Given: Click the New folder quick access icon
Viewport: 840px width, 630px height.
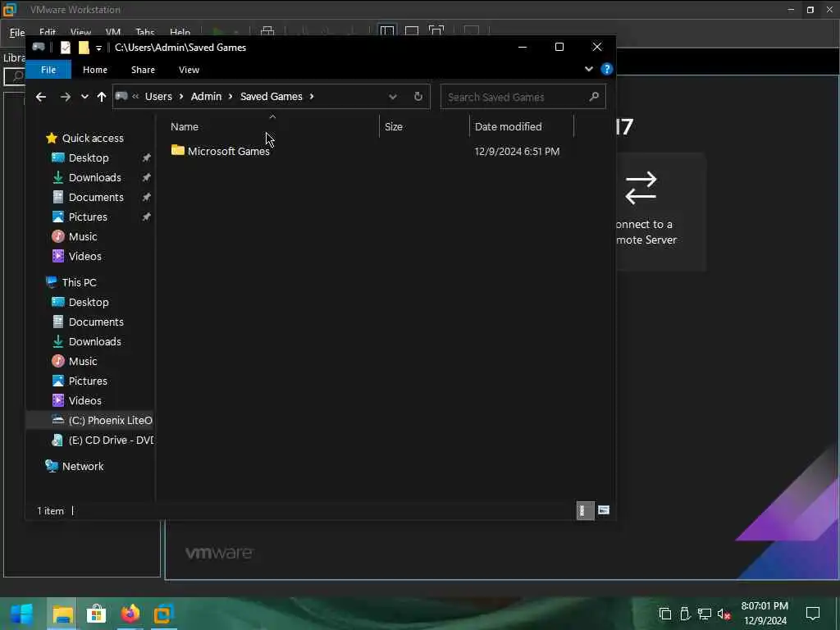Looking at the screenshot, I should pyautogui.click(x=84, y=48).
